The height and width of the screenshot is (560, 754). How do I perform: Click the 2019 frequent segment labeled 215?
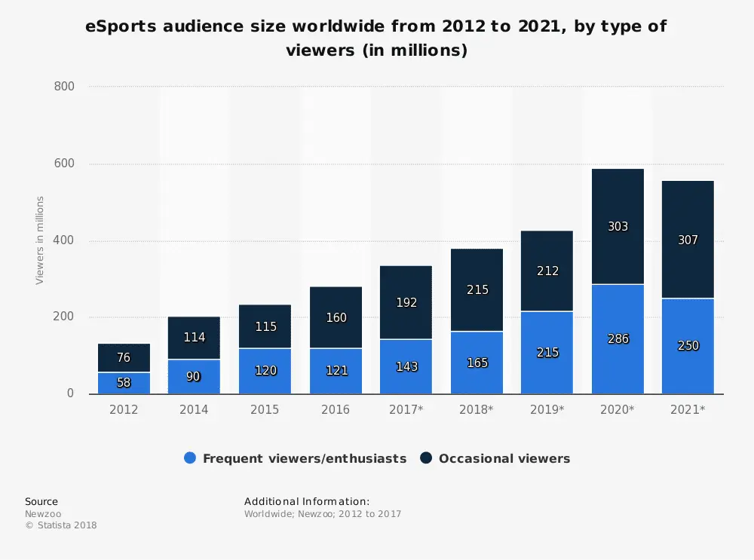pos(547,353)
